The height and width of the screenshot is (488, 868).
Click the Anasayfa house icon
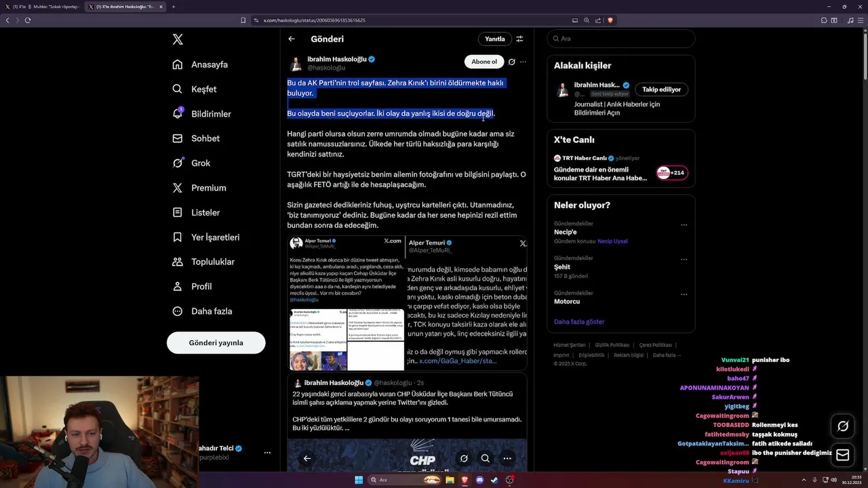tap(178, 64)
